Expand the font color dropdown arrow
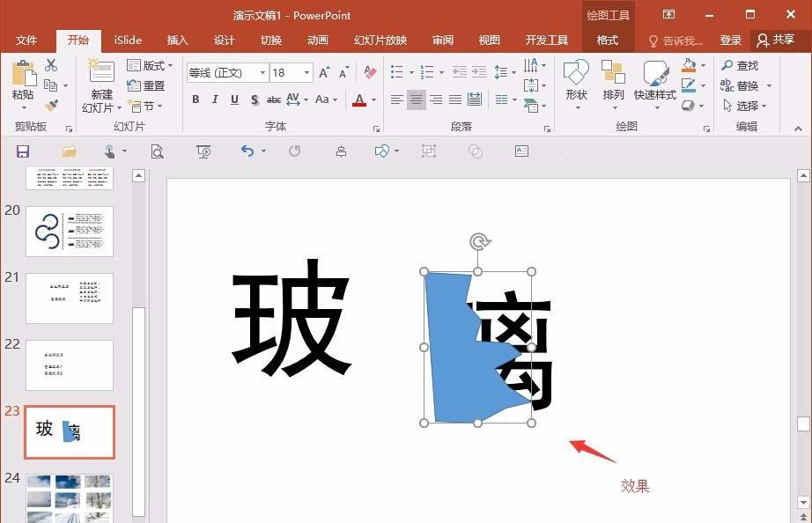Screen dimensions: 812x523 click(x=372, y=99)
